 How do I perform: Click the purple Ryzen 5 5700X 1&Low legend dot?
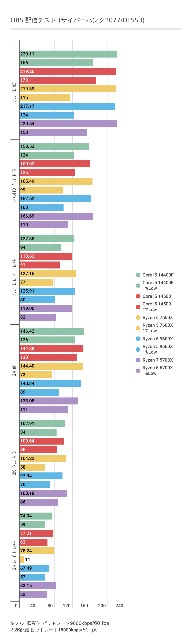click(x=138, y=370)
